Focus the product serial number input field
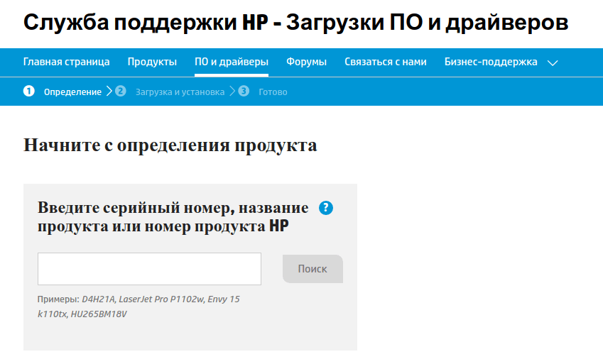603x364 pixels. [x=149, y=269]
